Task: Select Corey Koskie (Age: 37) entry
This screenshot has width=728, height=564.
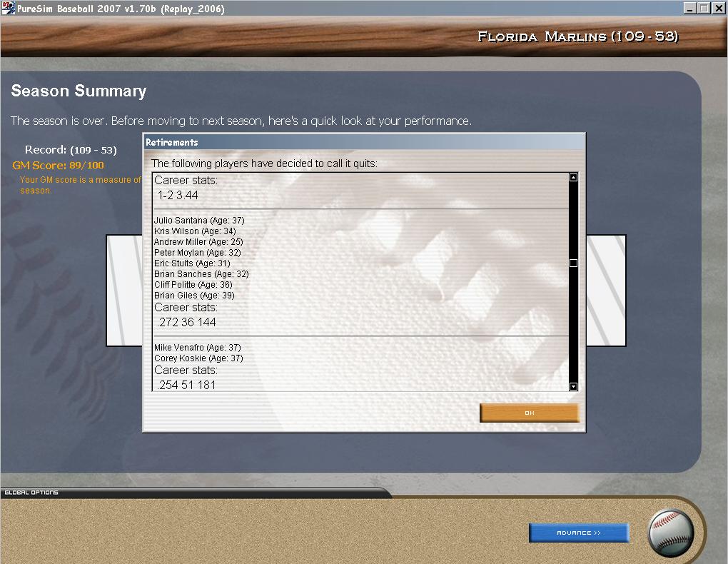Action: (x=198, y=358)
